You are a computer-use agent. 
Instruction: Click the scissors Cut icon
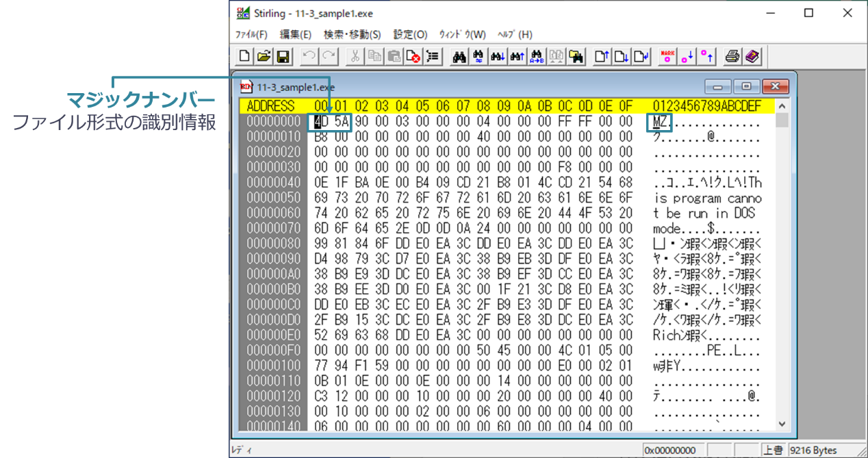click(x=355, y=57)
